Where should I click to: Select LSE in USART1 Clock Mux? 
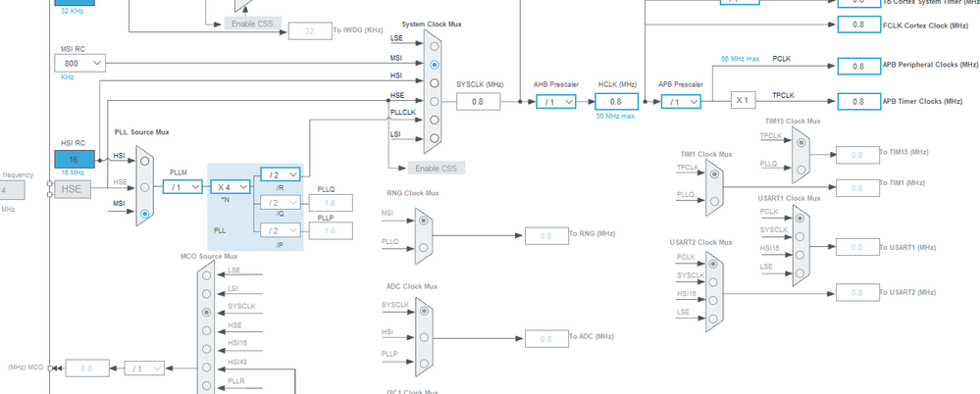801,272
